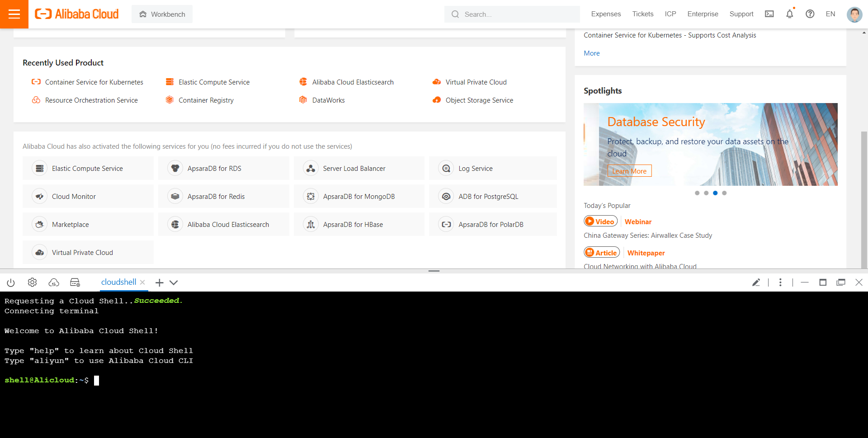Open the Enterprise menu
This screenshot has height=438, width=868.
[x=703, y=14]
